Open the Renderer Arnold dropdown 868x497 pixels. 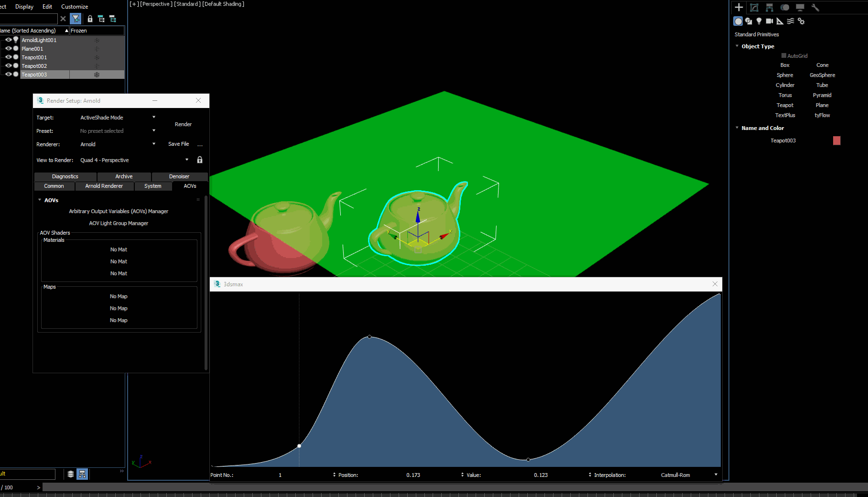[x=118, y=144]
